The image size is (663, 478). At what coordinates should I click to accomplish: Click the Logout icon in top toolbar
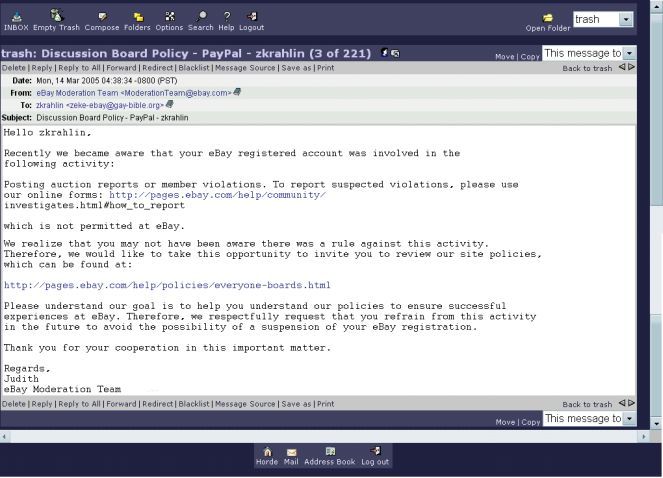coord(252,17)
